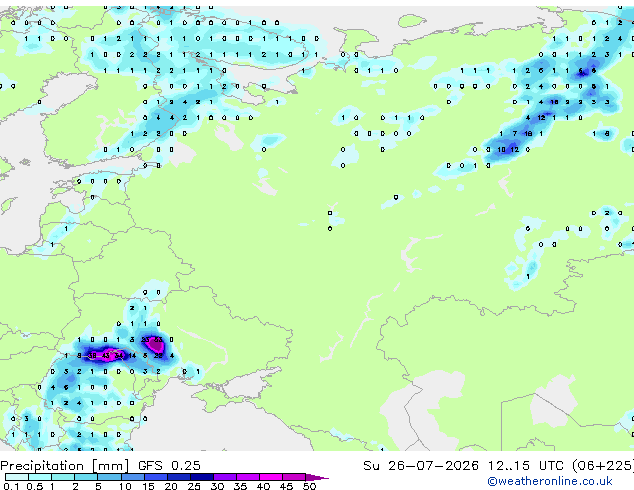Click the '40' legend scale label
Screen dimensions: 634x490
tap(264, 486)
